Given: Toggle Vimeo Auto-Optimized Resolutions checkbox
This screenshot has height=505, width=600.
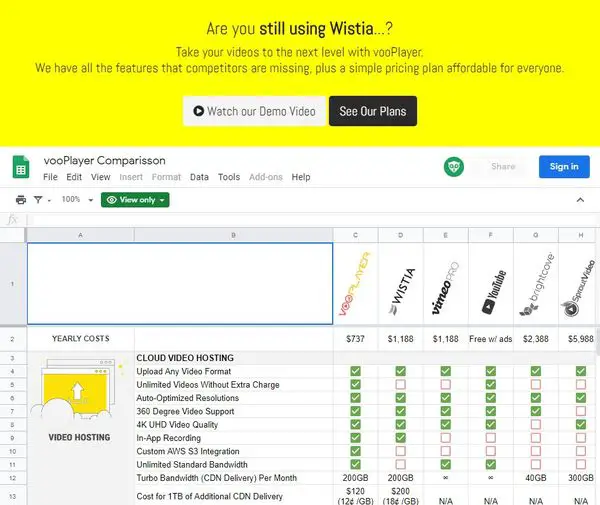Looking at the screenshot, I should point(445,397).
